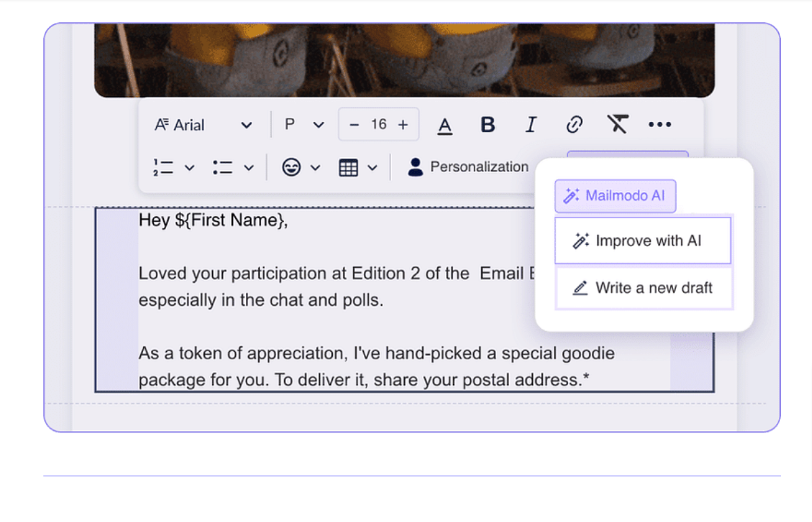The height and width of the screenshot is (522, 812).
Task: Apply italic styling to the text
Action: click(x=531, y=124)
